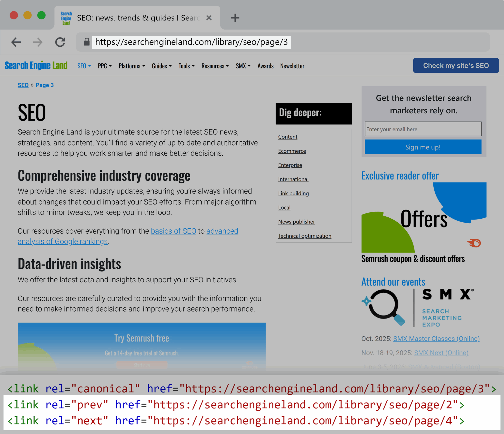Click the browser forward arrow
The width and height of the screenshot is (504, 434).
[38, 42]
